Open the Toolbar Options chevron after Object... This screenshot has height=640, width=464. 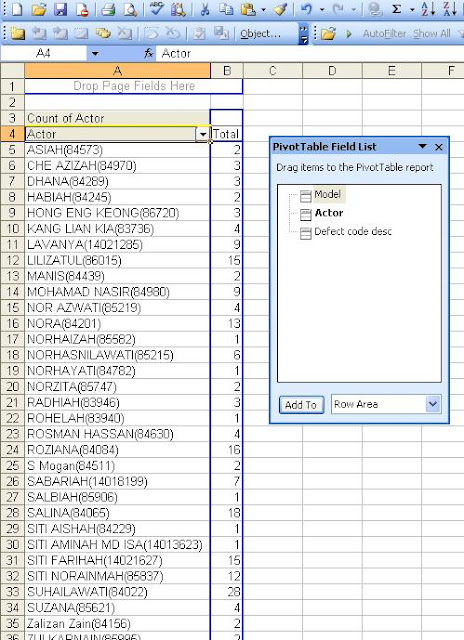303,33
